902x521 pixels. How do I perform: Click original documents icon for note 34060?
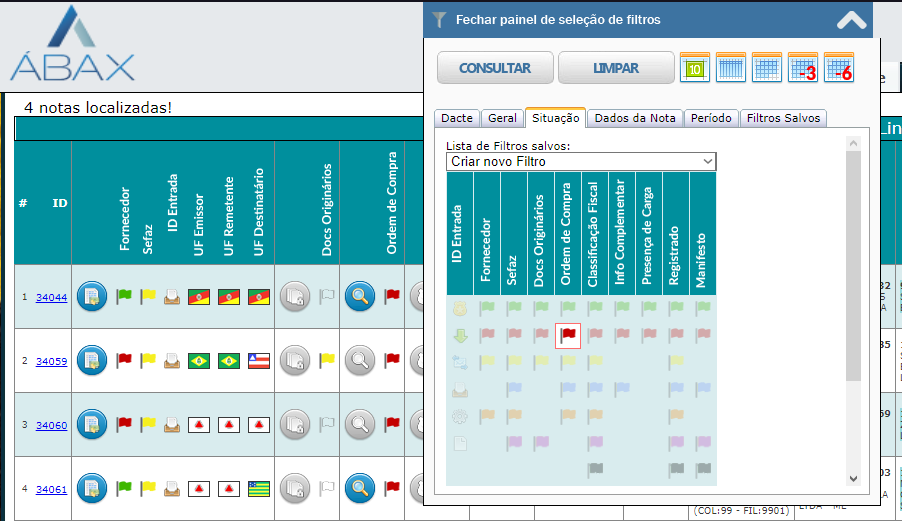(294, 424)
